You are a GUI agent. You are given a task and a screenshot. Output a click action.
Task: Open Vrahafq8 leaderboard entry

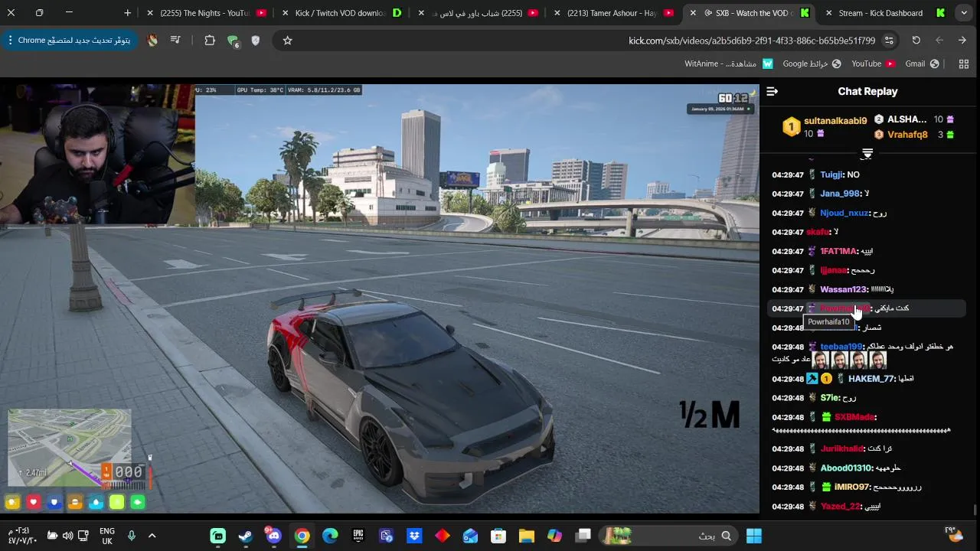907,135
